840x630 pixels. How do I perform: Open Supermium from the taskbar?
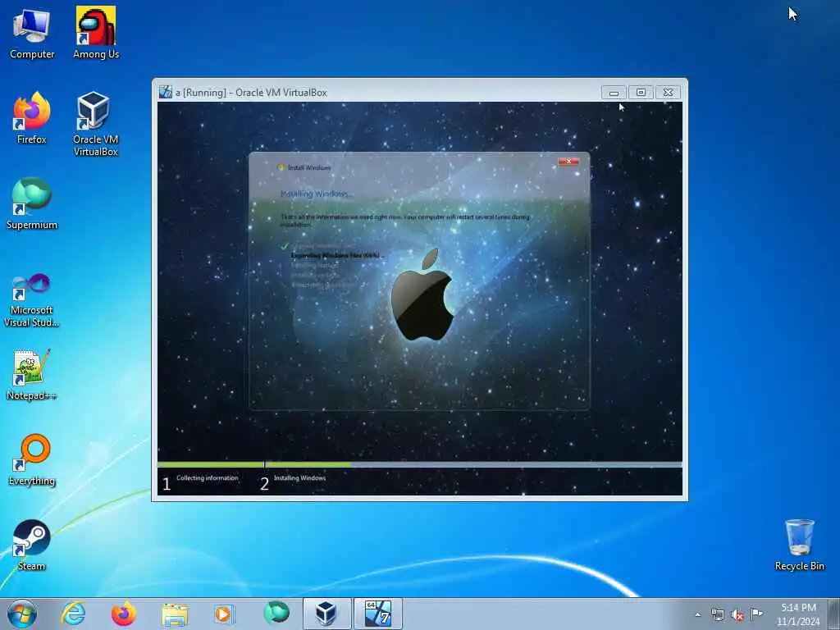276,613
